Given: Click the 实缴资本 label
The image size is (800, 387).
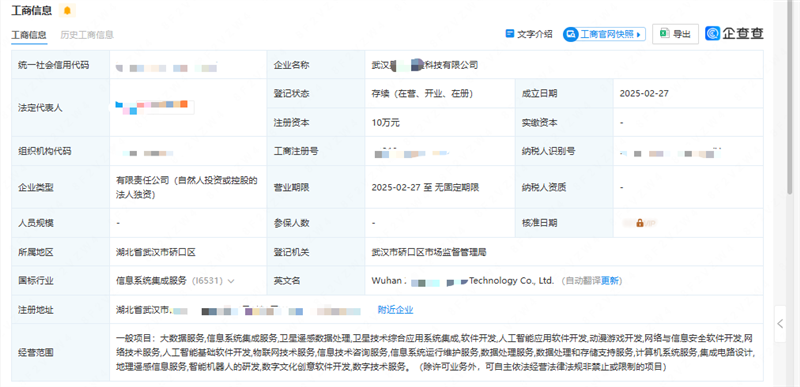Looking at the screenshot, I should point(539,122).
